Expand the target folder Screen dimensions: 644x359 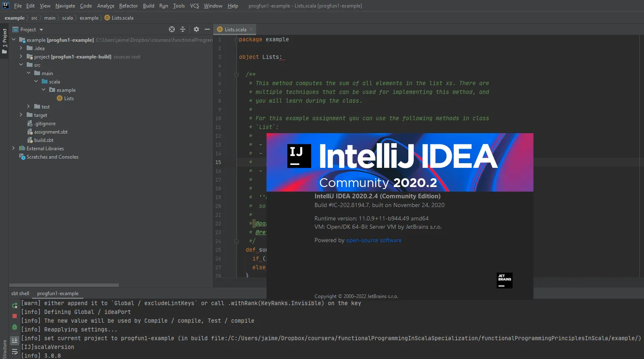[x=21, y=115]
